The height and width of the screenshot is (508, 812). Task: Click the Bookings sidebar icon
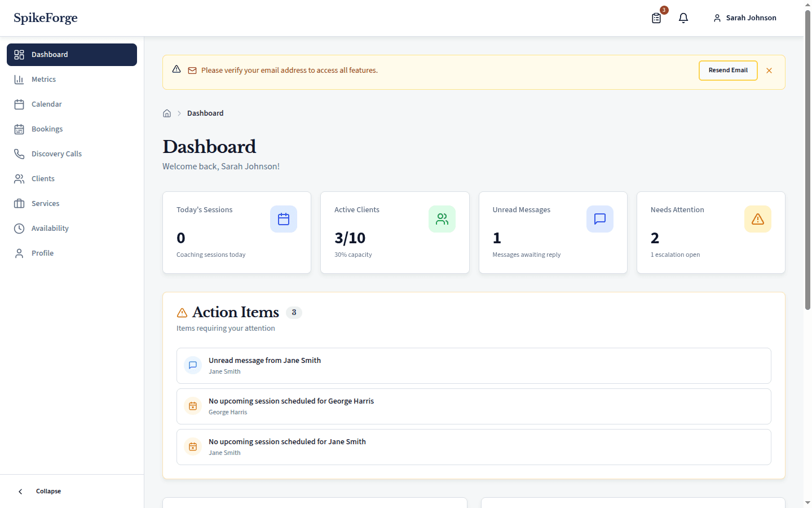click(19, 129)
